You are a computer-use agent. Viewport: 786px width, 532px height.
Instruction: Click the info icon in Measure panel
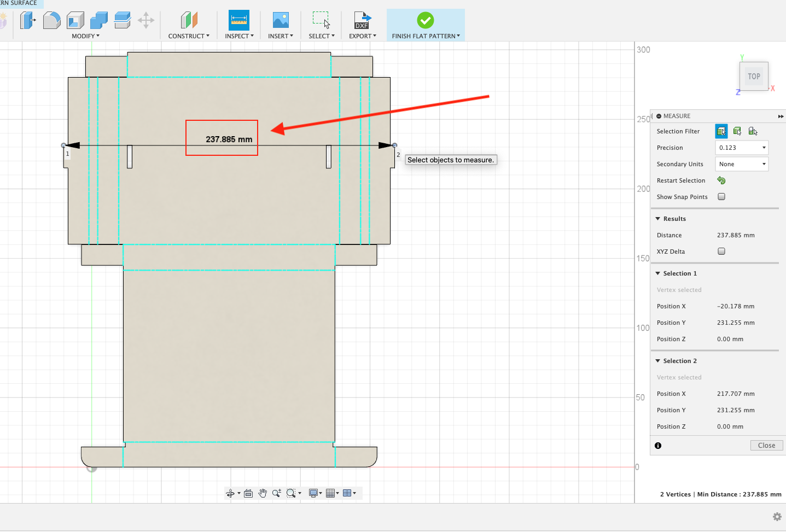(x=658, y=446)
